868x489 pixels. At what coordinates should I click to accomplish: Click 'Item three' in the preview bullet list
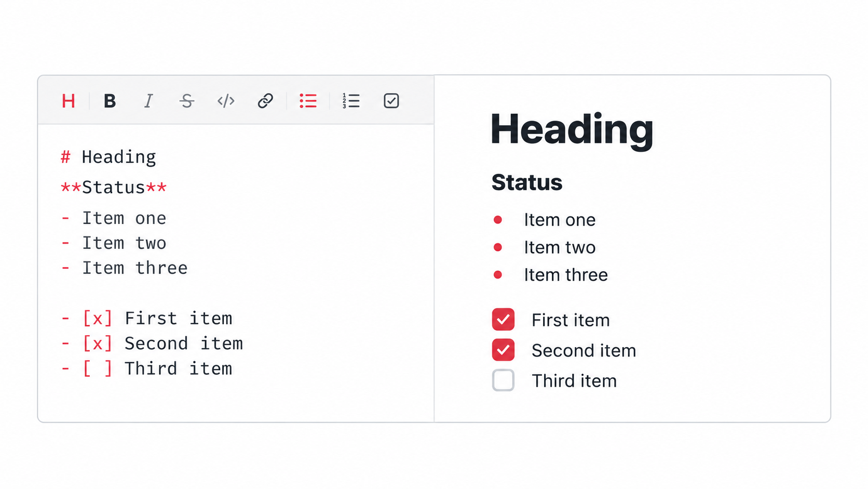click(x=566, y=275)
